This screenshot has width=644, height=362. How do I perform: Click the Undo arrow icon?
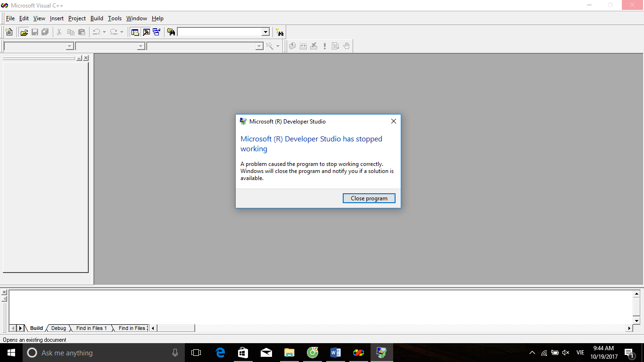coord(96,32)
